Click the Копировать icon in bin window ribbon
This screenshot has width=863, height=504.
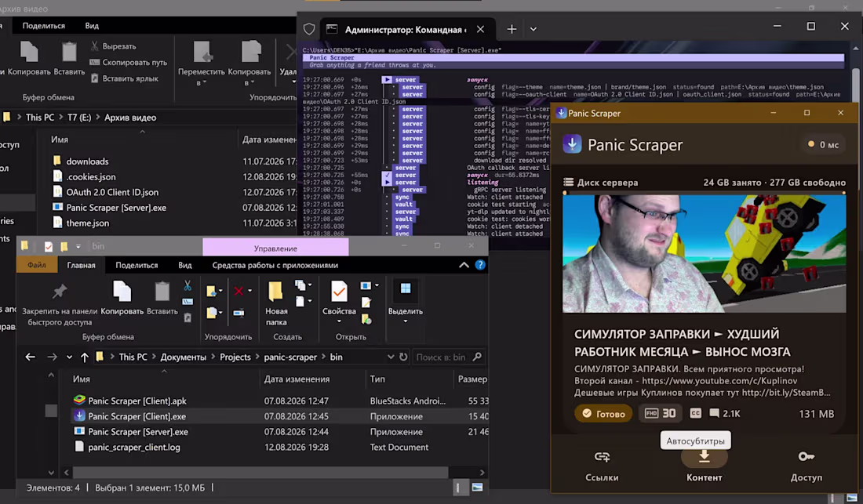pos(122,292)
